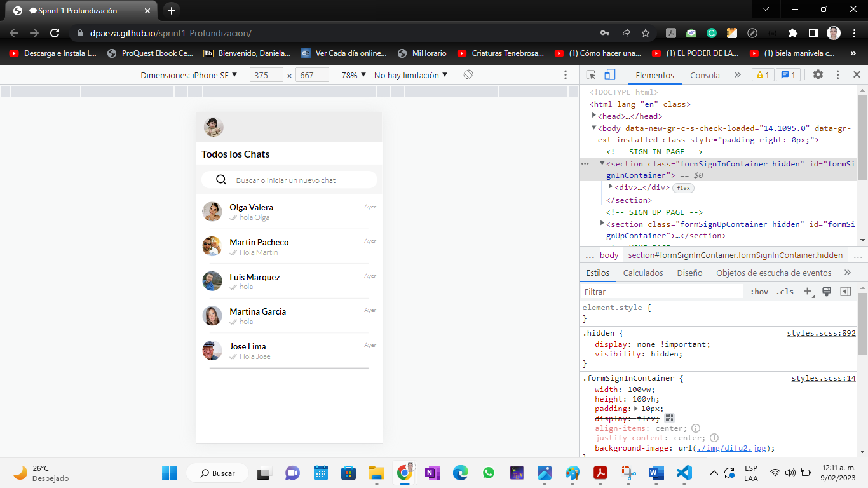Toggle .cls element classes editor
The height and width of the screenshot is (488, 868).
(x=785, y=291)
